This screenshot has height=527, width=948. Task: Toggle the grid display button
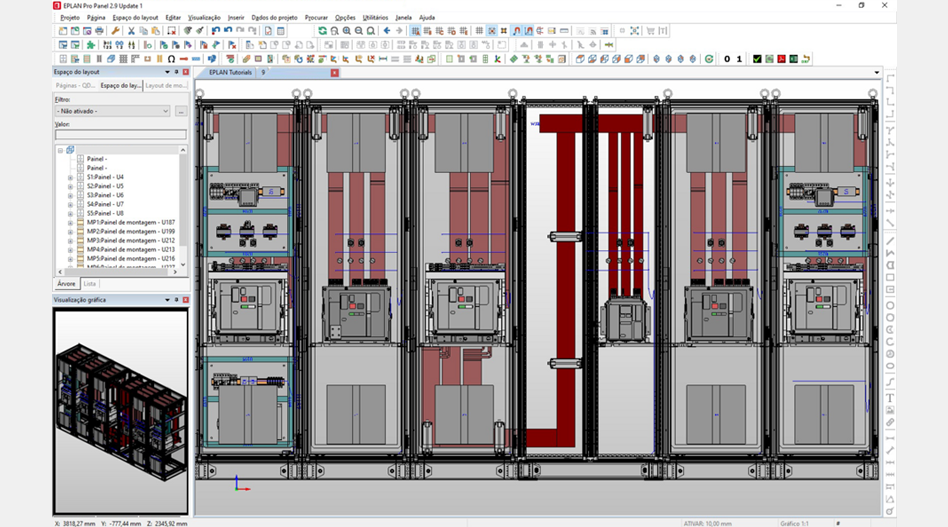tap(479, 31)
